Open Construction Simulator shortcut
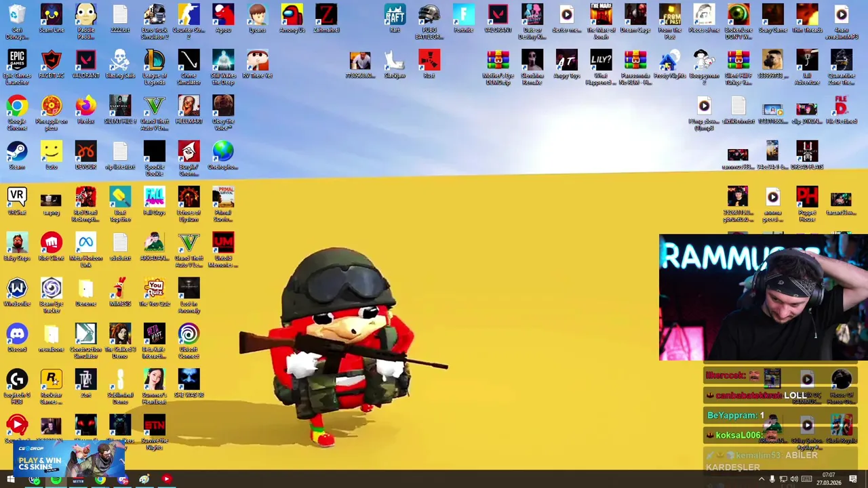The width and height of the screenshot is (868, 488). [x=85, y=340]
